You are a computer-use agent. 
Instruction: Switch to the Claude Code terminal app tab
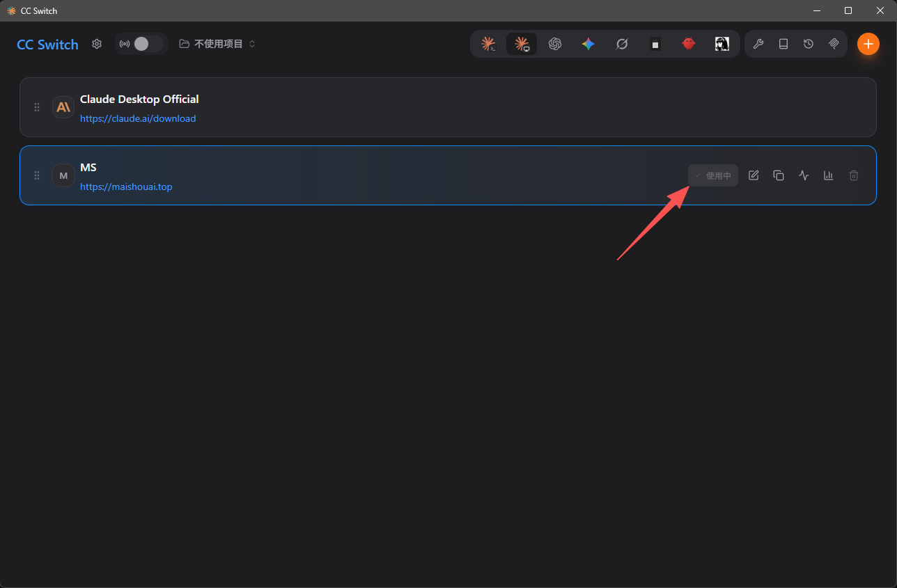488,44
